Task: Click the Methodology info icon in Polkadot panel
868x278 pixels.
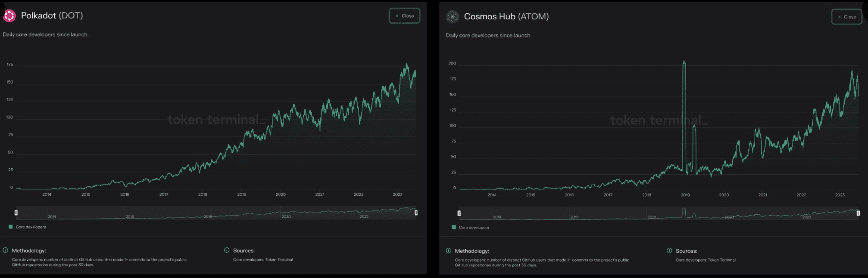Action: point(6,250)
